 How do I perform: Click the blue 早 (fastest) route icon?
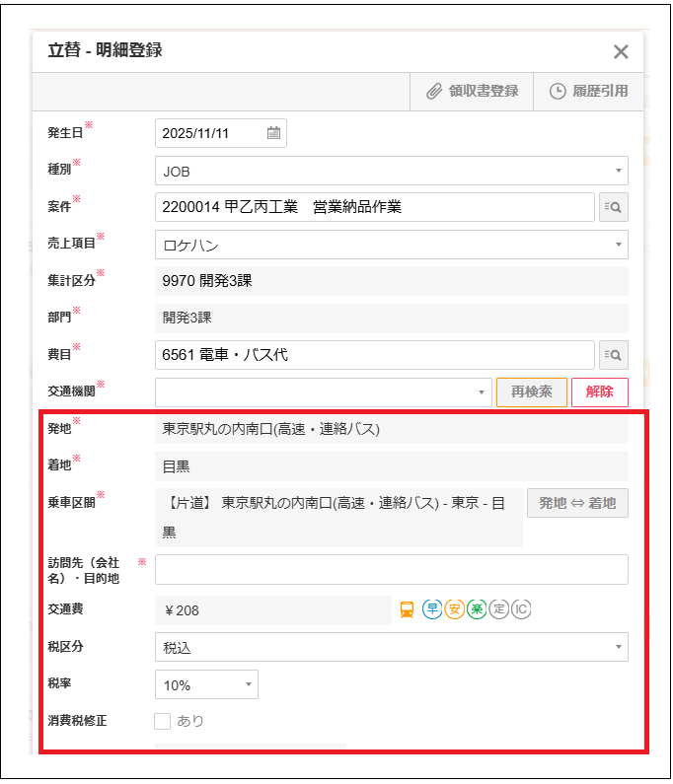click(432, 609)
